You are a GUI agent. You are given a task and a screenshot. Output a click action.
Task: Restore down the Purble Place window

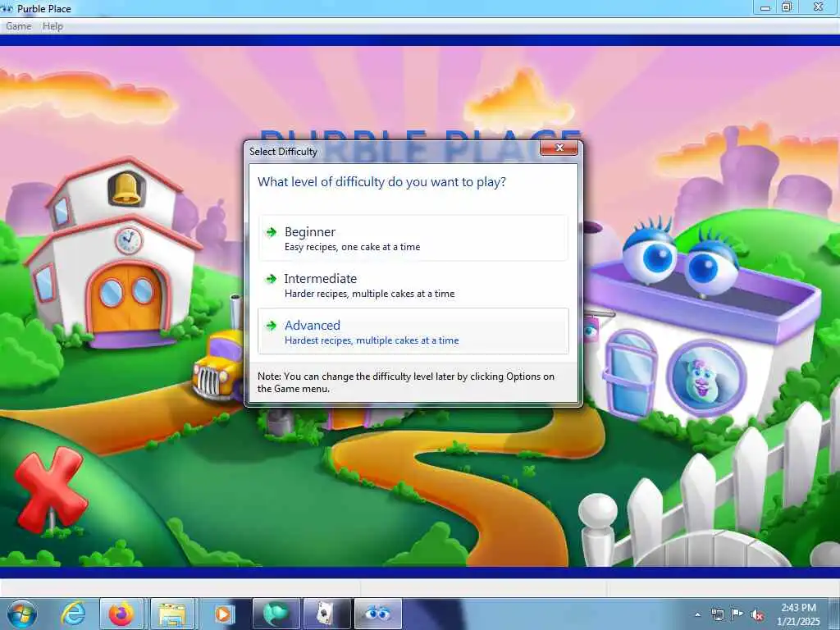click(787, 7)
